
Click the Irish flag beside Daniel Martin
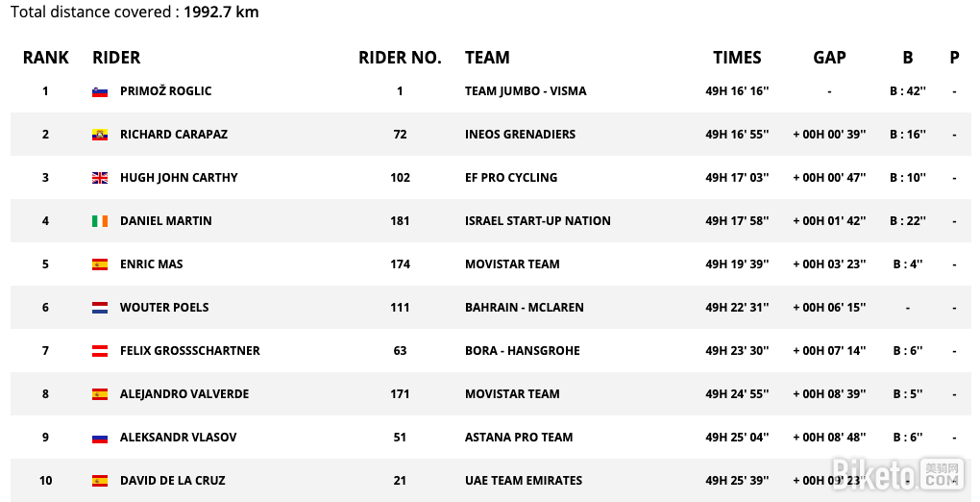tap(99, 221)
